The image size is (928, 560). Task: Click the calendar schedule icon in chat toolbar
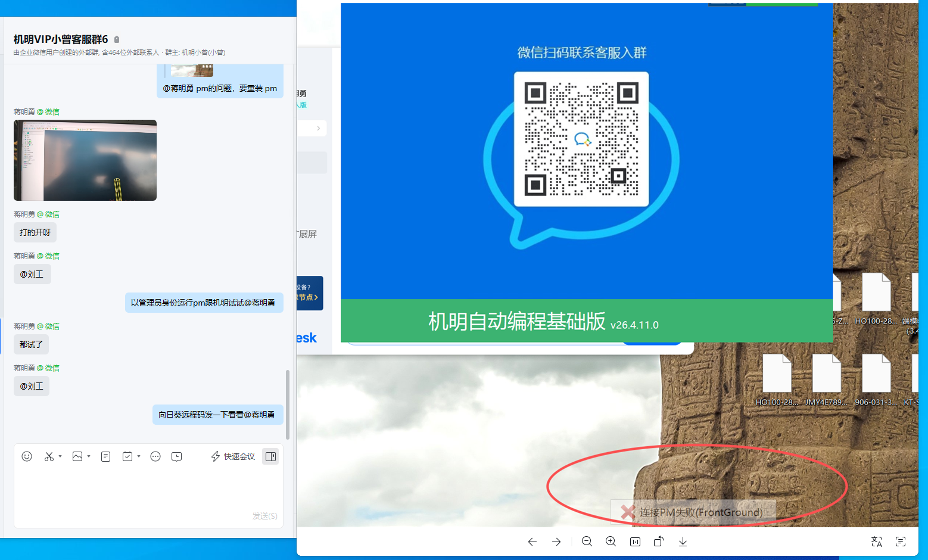click(x=127, y=456)
